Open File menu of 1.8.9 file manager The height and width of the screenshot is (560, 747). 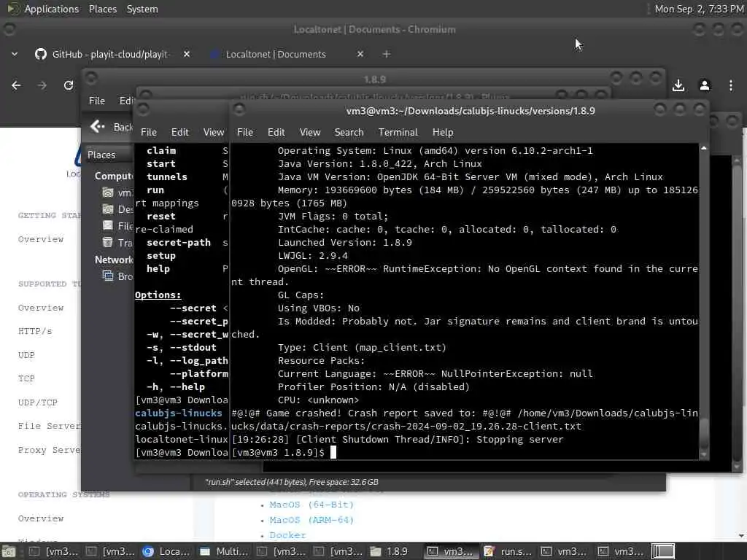(x=97, y=101)
